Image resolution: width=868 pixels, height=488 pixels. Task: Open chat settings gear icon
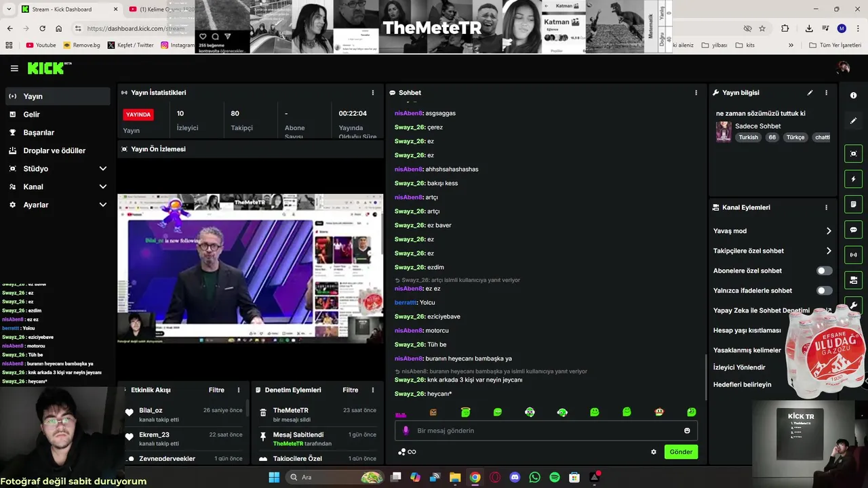click(654, 452)
